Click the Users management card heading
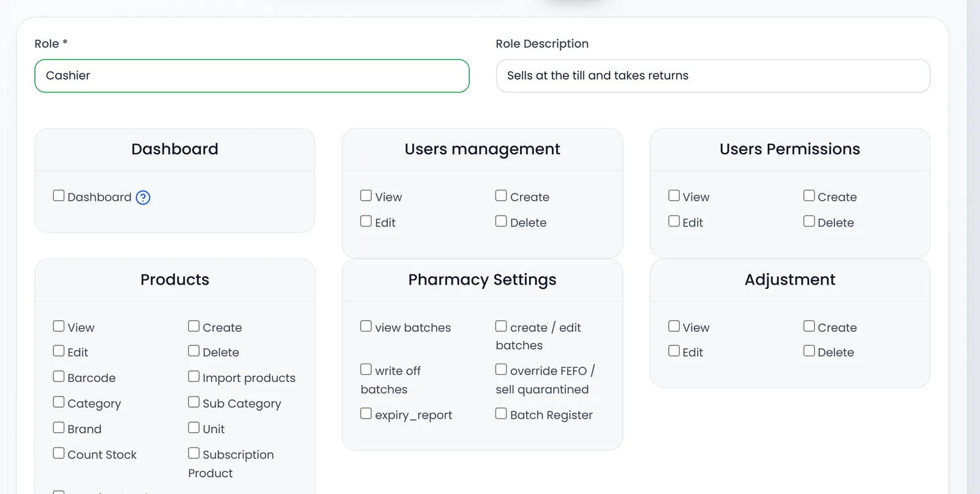The width and height of the screenshot is (980, 494). coord(482,149)
